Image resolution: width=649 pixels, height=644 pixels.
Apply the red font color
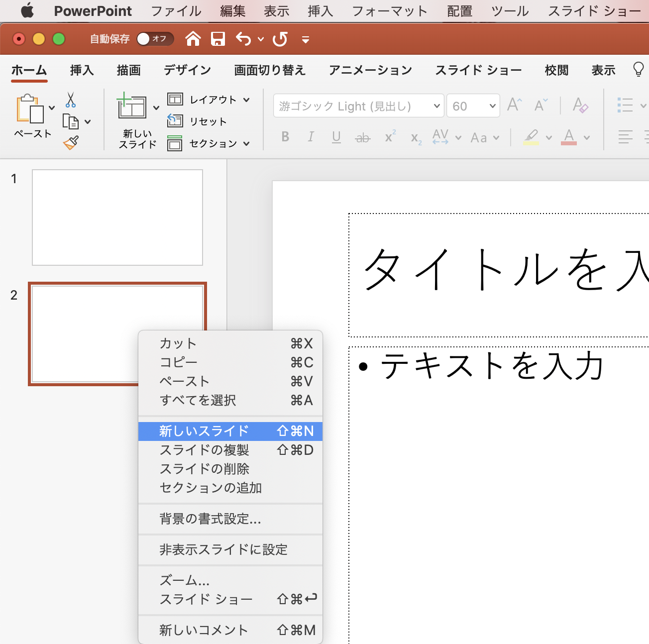569,137
